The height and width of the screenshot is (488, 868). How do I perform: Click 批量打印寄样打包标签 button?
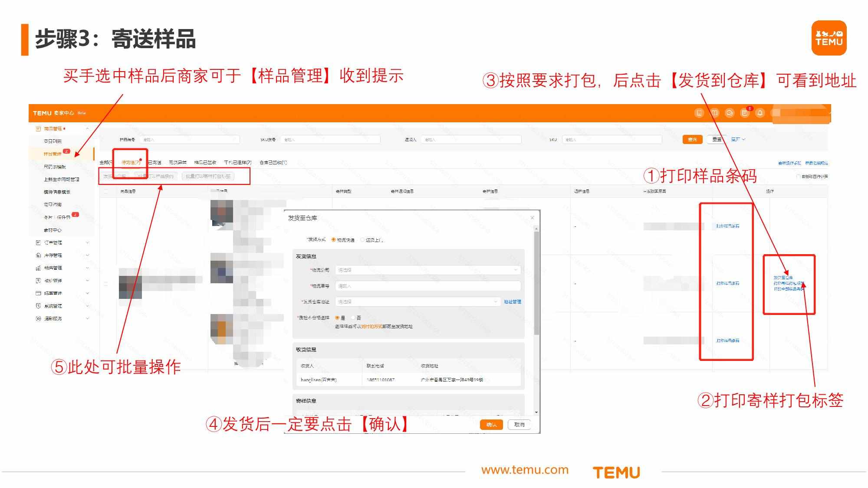click(208, 176)
